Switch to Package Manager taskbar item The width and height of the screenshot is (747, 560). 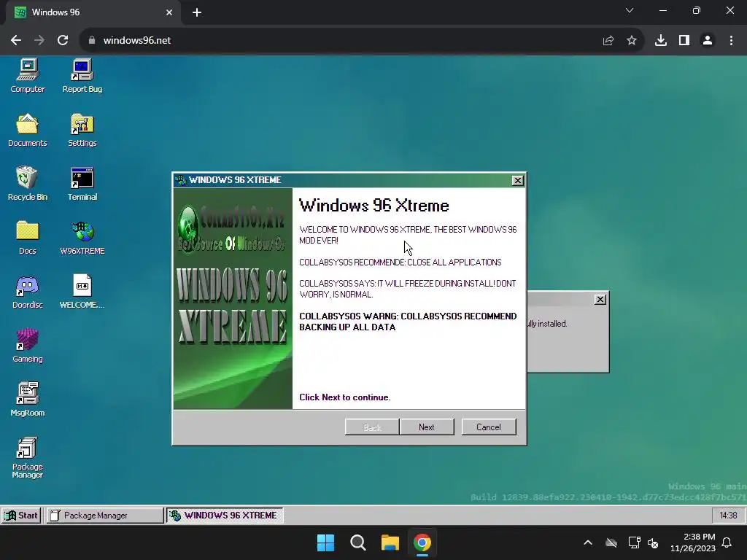tap(104, 516)
